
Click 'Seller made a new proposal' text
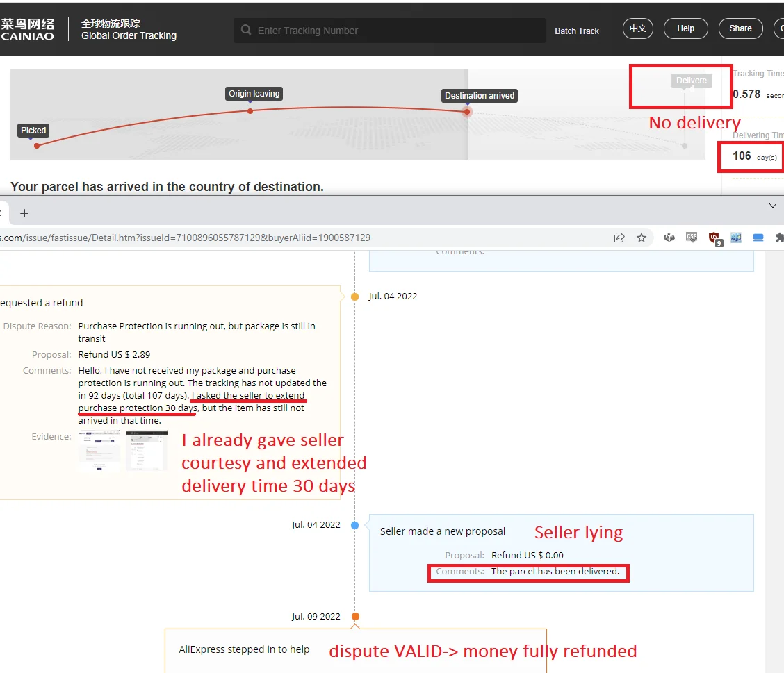click(443, 531)
